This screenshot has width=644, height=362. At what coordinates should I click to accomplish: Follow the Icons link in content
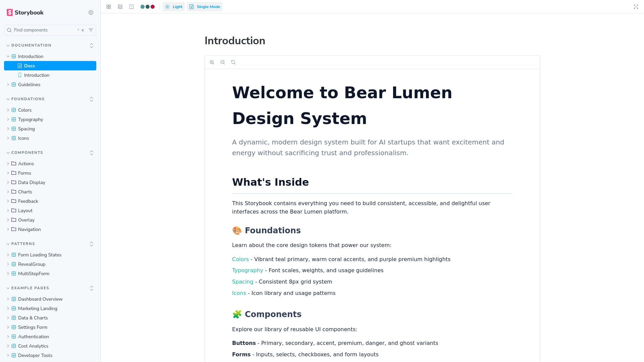click(x=239, y=293)
